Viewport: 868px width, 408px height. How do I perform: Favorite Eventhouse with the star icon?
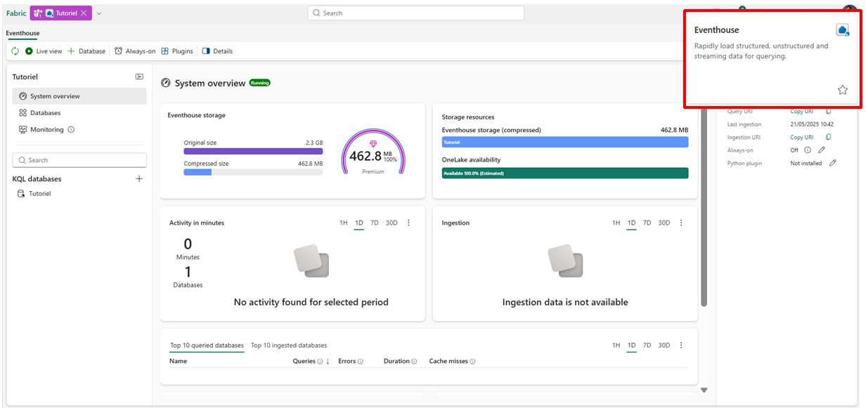[x=843, y=90]
